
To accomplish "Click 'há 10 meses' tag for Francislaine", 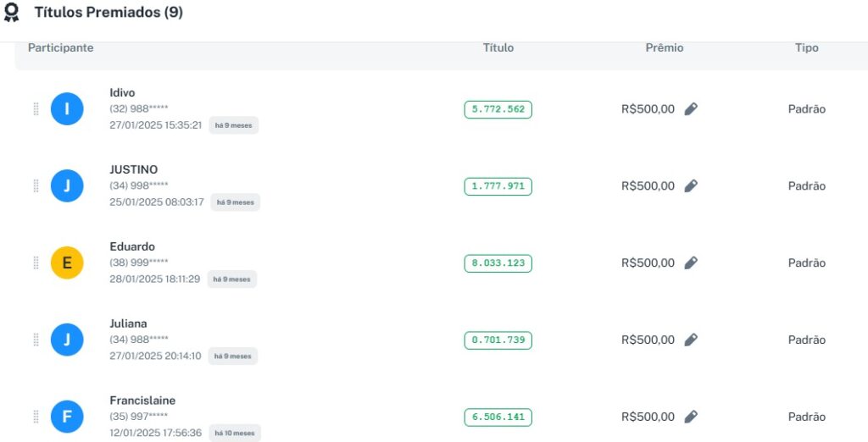I will [235, 433].
